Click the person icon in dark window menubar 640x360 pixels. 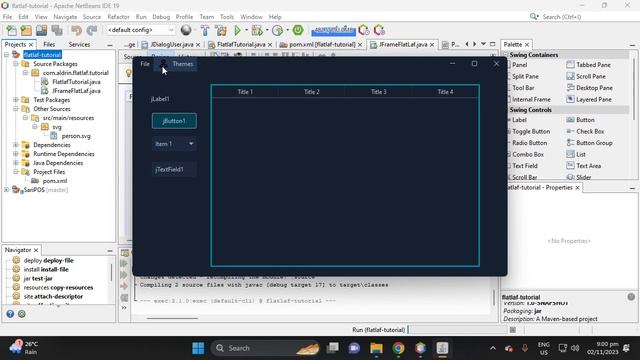[x=163, y=63]
